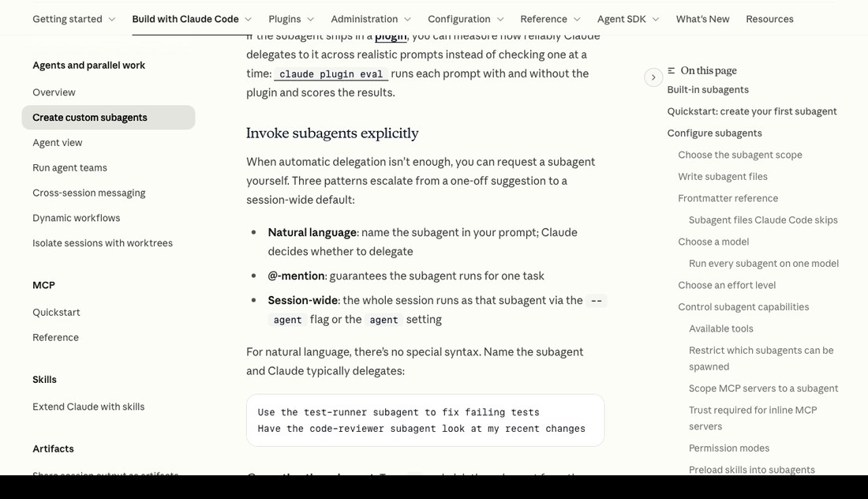Open the Administration dropdown chevron

(x=407, y=20)
